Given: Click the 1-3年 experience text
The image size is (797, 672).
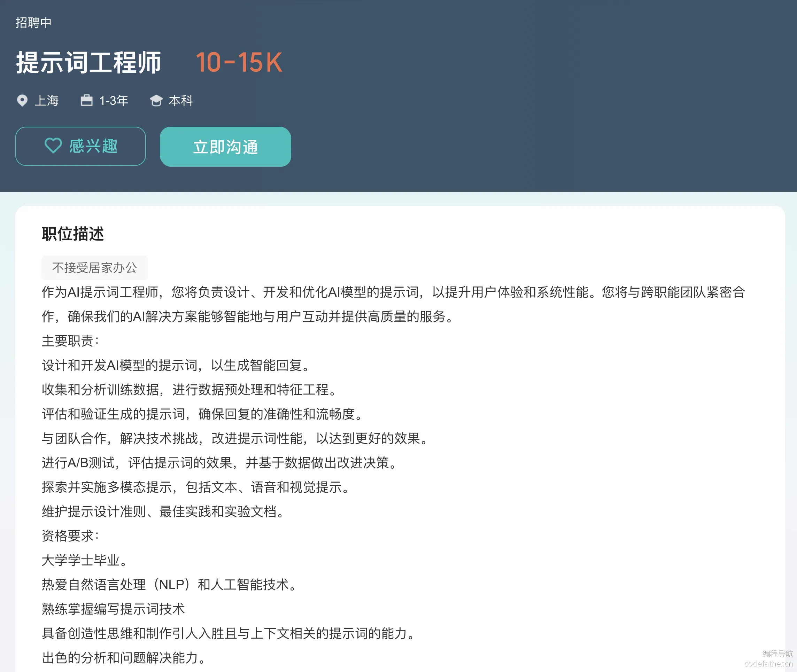Looking at the screenshot, I should (114, 101).
